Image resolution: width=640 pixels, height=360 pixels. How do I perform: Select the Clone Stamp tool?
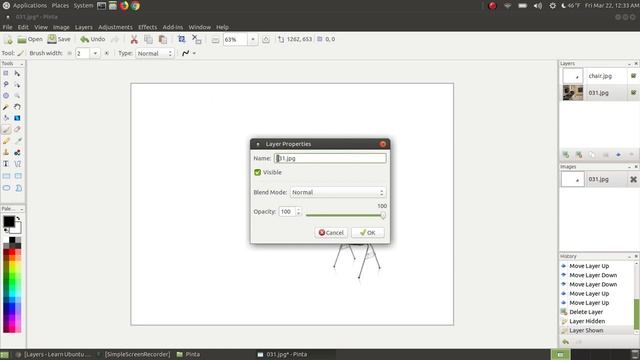coord(6,152)
